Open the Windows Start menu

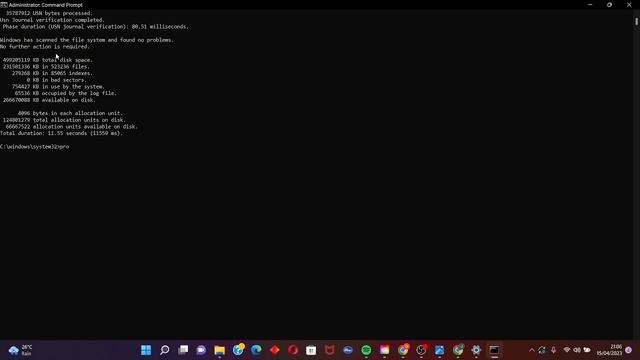[x=146, y=350]
